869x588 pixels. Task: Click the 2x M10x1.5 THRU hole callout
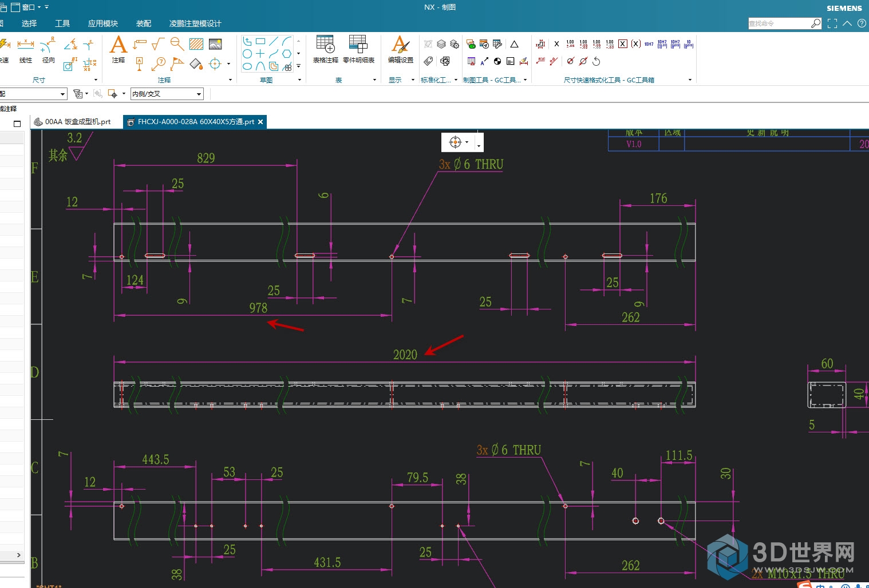(x=797, y=574)
